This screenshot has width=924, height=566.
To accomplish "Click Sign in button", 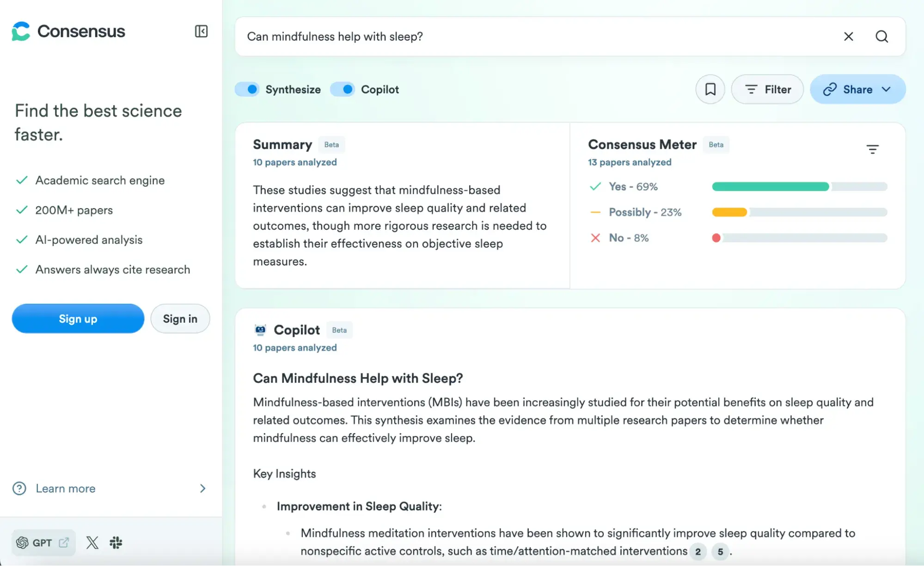I will 180,318.
